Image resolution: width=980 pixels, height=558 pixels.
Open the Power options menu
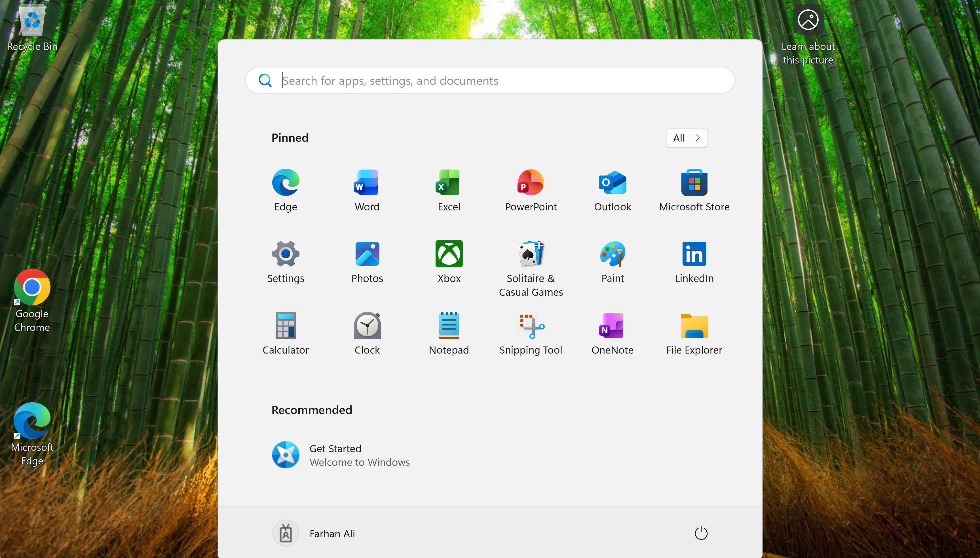[701, 533]
